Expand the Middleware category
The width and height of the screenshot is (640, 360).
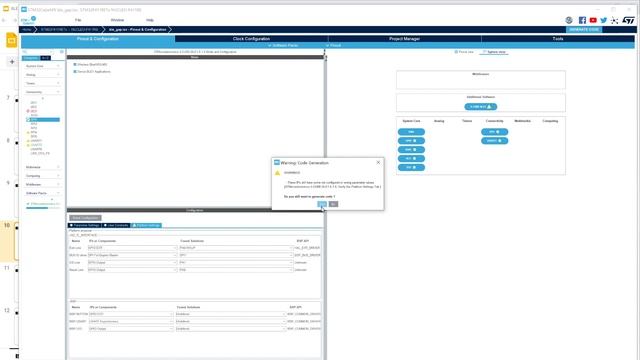[42, 184]
